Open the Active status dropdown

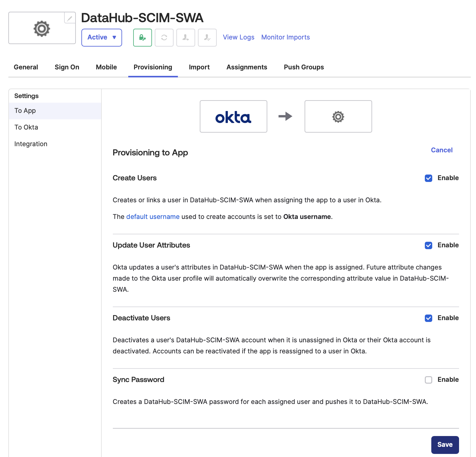[102, 37]
